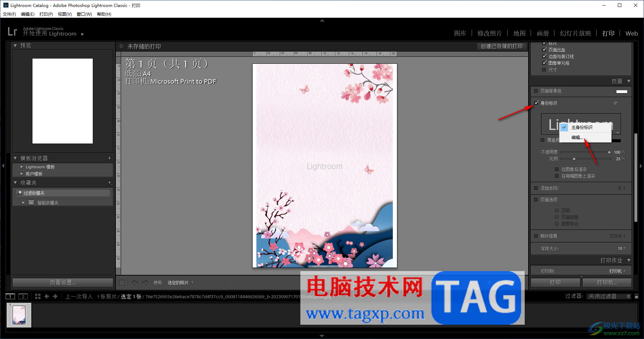Click the 比例 slider handle
This screenshot has width=644, height=339.
point(574,159)
